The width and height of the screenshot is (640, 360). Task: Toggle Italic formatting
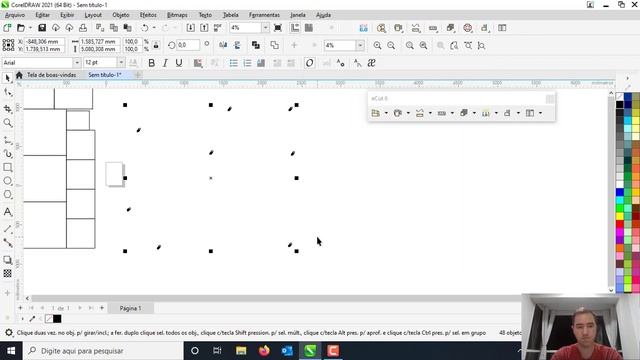coord(165,63)
